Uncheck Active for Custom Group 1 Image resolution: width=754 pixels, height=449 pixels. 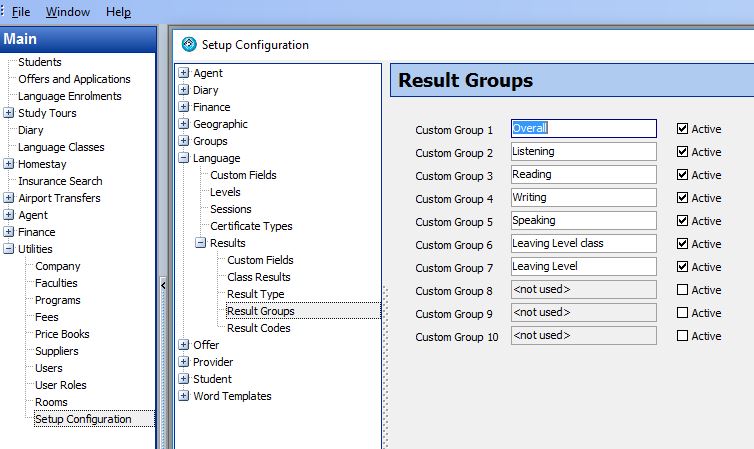click(683, 129)
